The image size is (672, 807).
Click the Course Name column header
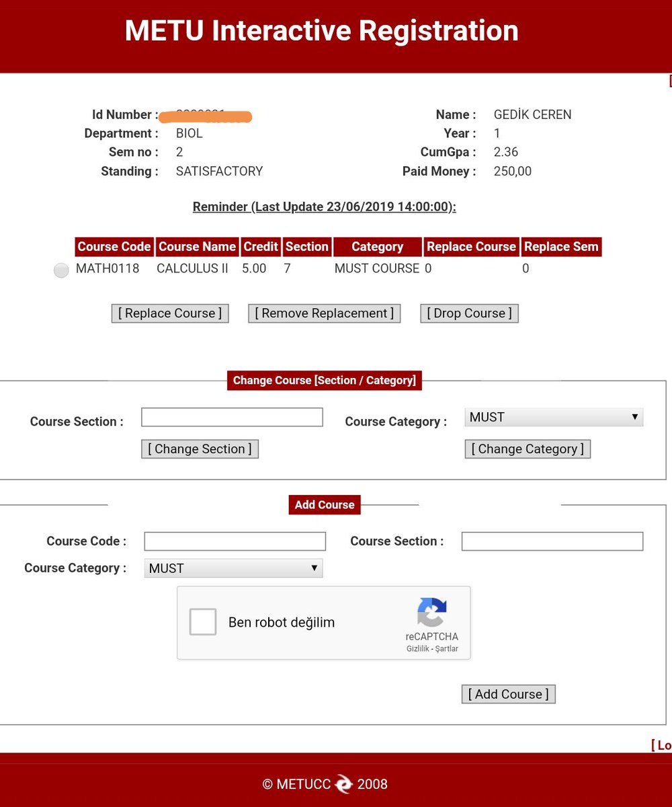coord(197,247)
